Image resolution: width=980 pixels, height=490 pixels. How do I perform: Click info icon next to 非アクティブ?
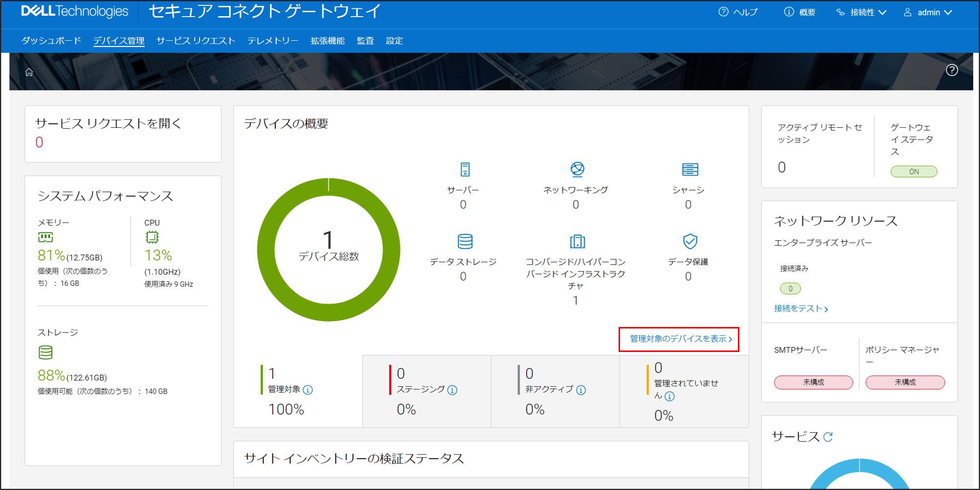coord(581,390)
